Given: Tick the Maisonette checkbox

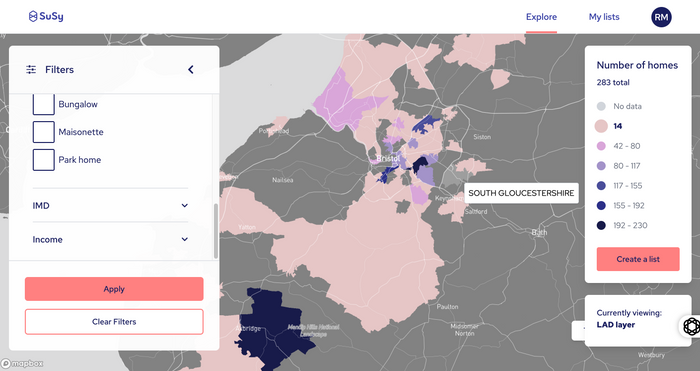Looking at the screenshot, I should (x=44, y=132).
